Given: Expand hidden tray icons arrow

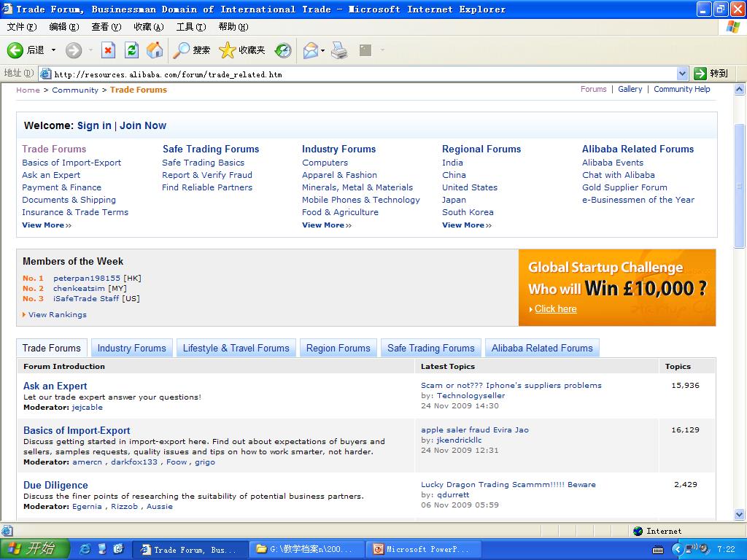Looking at the screenshot, I should [678, 549].
